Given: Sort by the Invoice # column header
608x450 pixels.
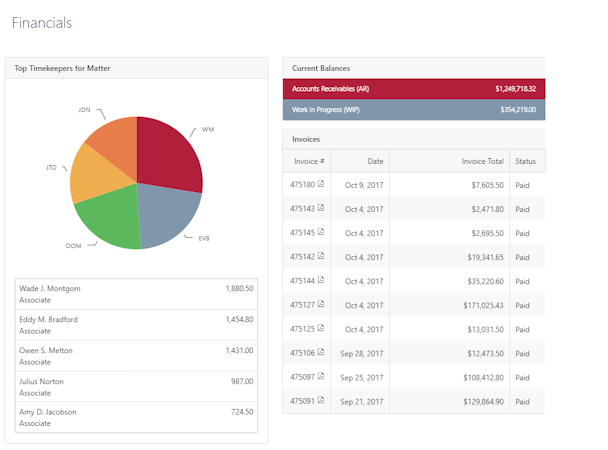Looking at the screenshot, I should click(307, 161).
